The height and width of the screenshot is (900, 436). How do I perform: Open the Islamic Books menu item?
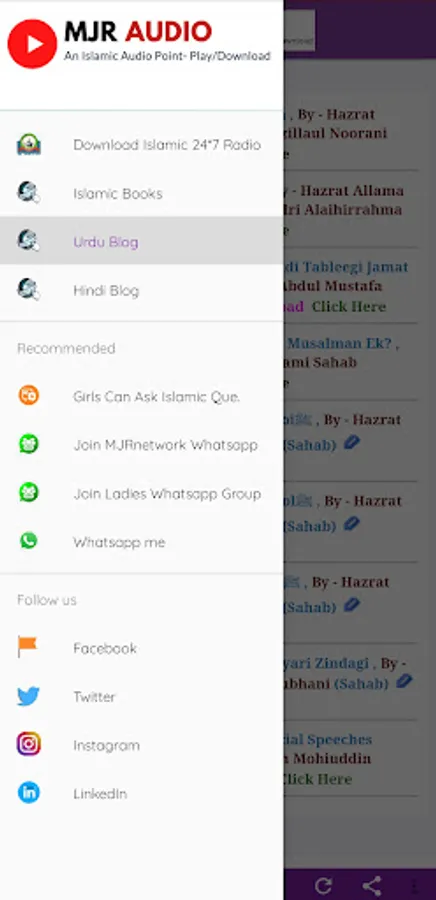[x=142, y=193]
